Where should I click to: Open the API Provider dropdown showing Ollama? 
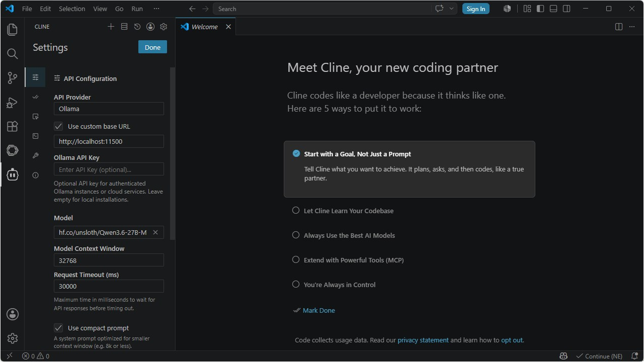pyautogui.click(x=109, y=109)
